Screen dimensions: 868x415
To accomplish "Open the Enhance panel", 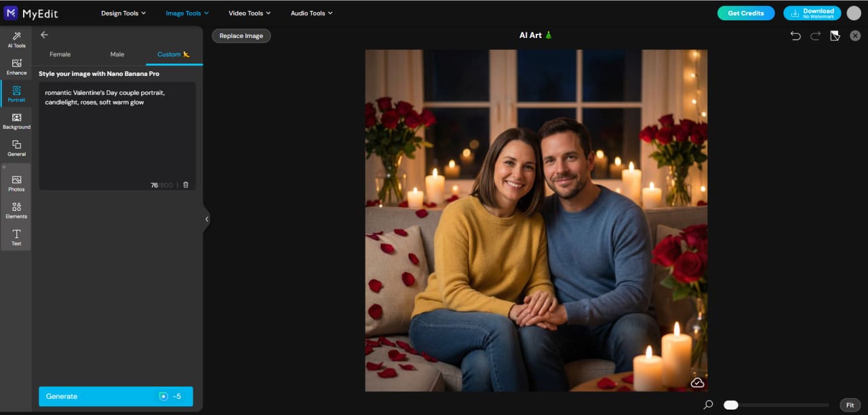I will (x=16, y=66).
